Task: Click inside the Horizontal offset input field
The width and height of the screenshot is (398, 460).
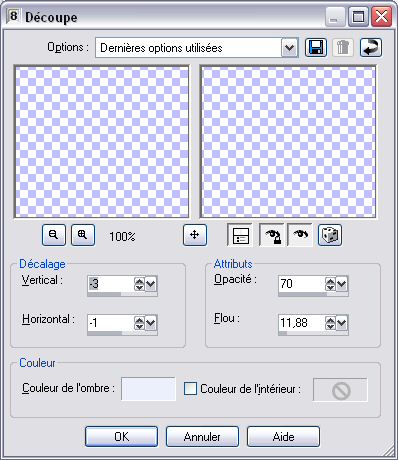Action: (x=110, y=323)
